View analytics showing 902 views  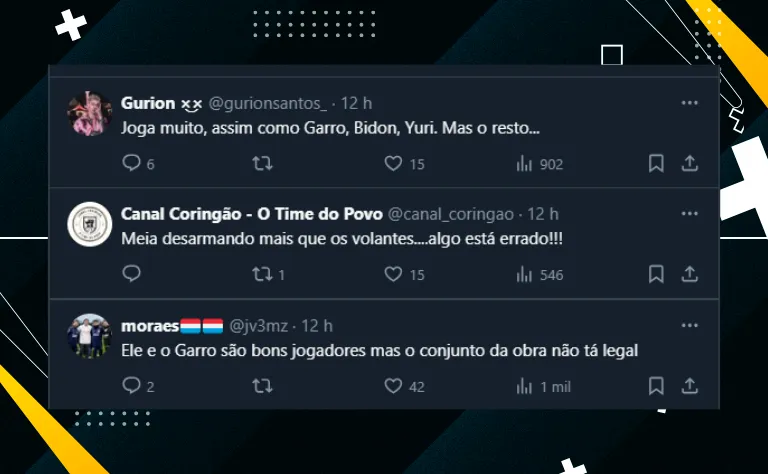[x=540, y=164]
